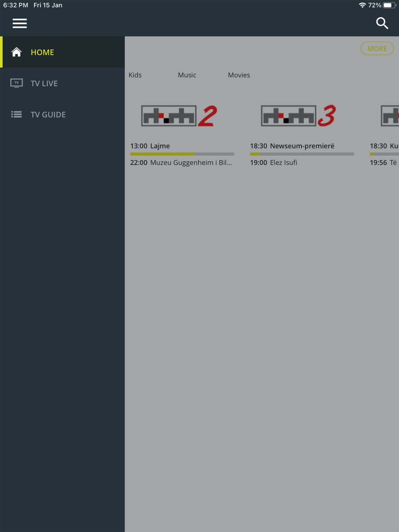The width and height of the screenshot is (399, 532).
Task: Click Newseum-premierë progress bar
Action: (x=302, y=154)
